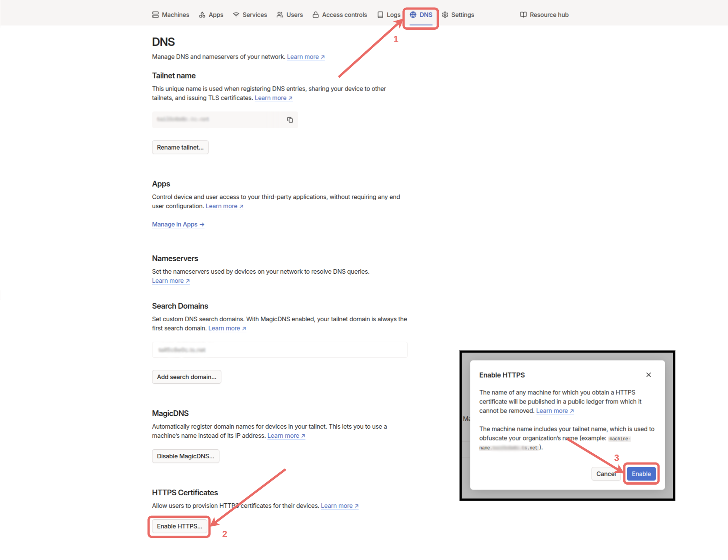The width and height of the screenshot is (728, 560).
Task: Follow the Manage in Apps link
Action: point(178,224)
